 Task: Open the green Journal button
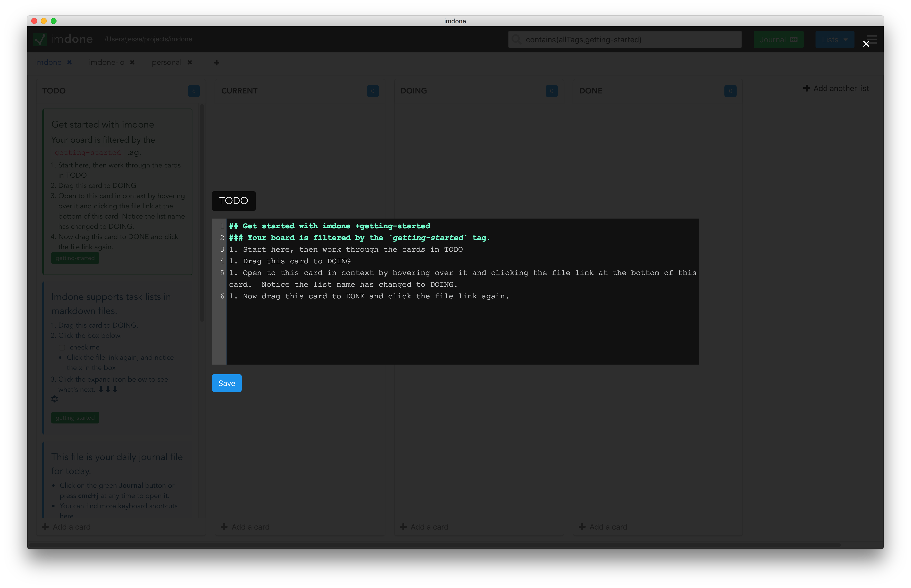pos(778,39)
